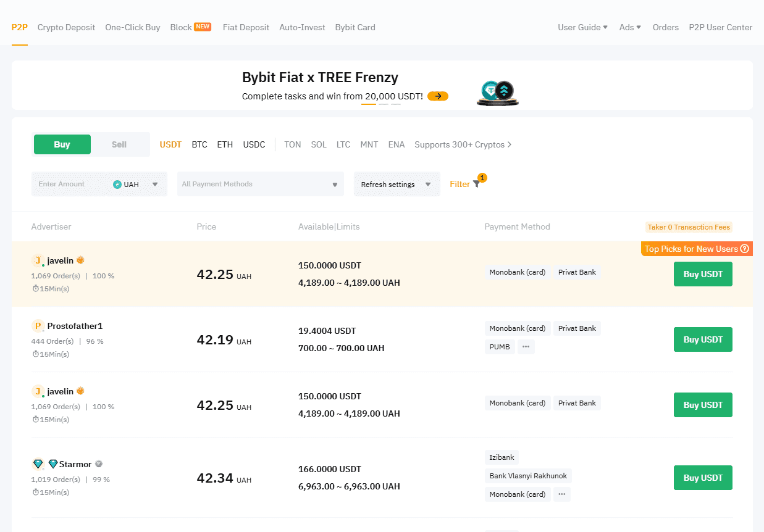
Task: Click the Prostofather1 avatar icon
Action: 38,326
